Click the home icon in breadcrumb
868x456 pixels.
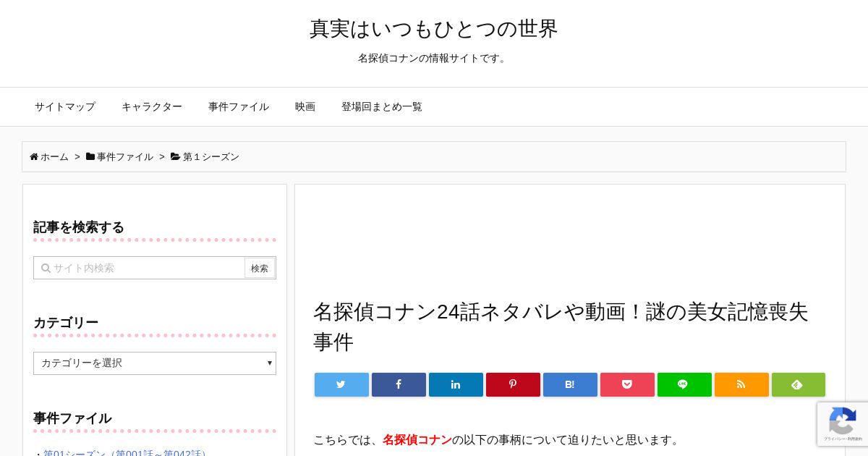(34, 156)
